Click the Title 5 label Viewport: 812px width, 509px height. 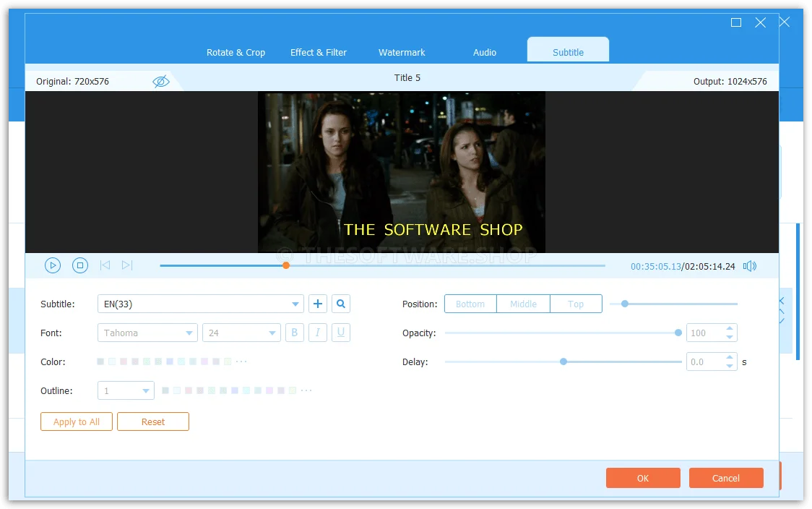[x=407, y=78]
